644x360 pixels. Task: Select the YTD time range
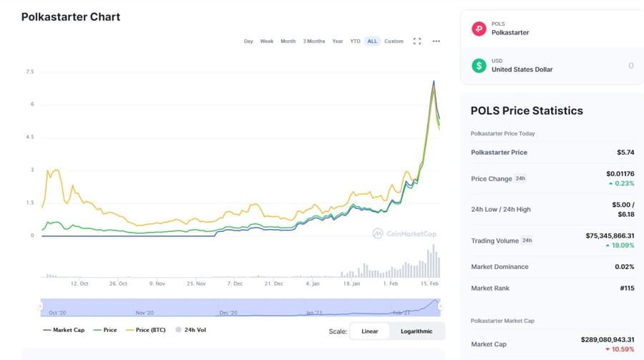(355, 42)
